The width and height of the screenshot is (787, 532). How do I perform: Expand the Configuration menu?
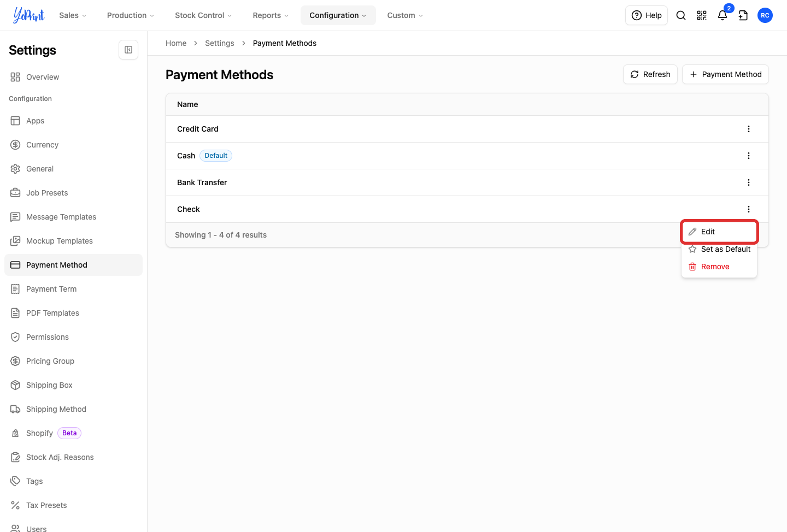[x=338, y=15]
